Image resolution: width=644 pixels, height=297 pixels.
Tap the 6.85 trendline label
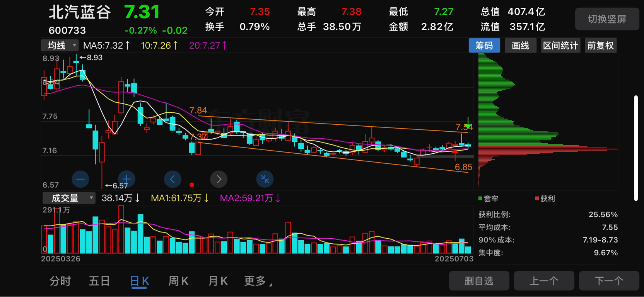click(463, 167)
